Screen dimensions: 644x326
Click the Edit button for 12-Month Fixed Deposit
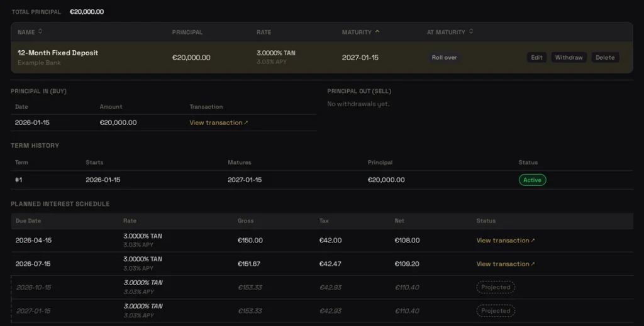click(x=536, y=57)
